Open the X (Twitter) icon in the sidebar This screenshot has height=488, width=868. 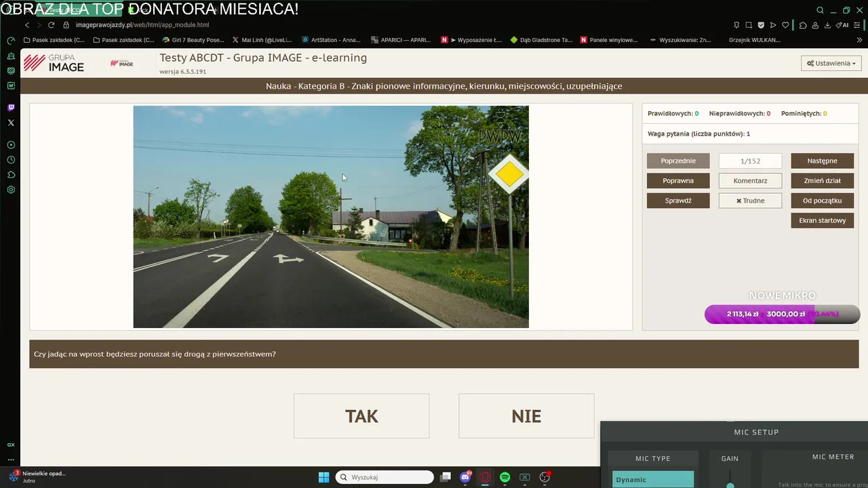tap(11, 123)
